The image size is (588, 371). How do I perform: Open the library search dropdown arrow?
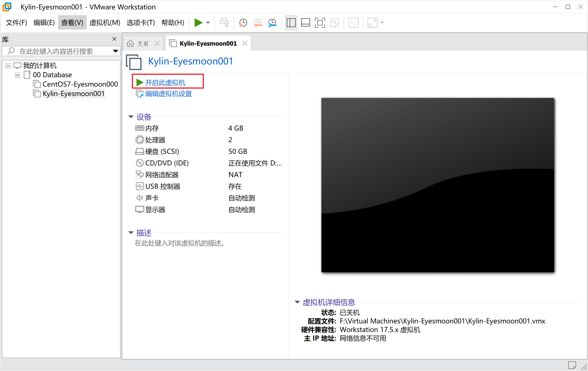coord(115,51)
